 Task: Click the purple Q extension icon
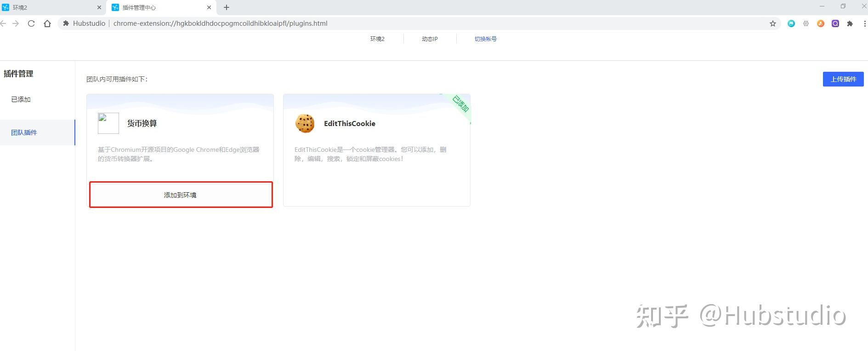click(x=835, y=23)
